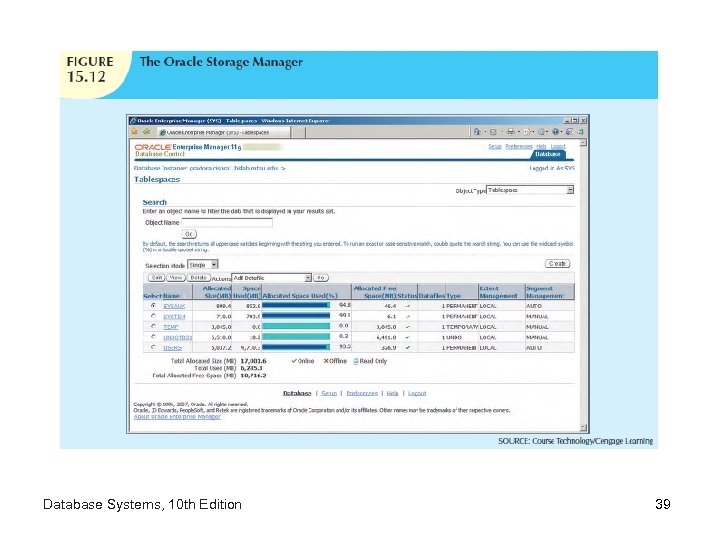Click the Database Instance breadcrumb link
The height and width of the screenshot is (540, 720).
(207, 168)
